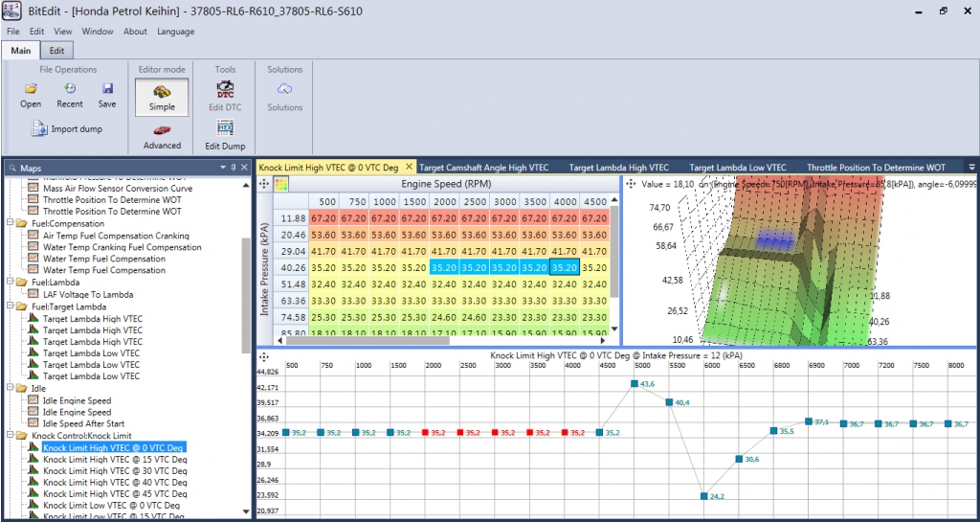Select Air Temp Fuel Compensation Cranking map

[x=116, y=236]
